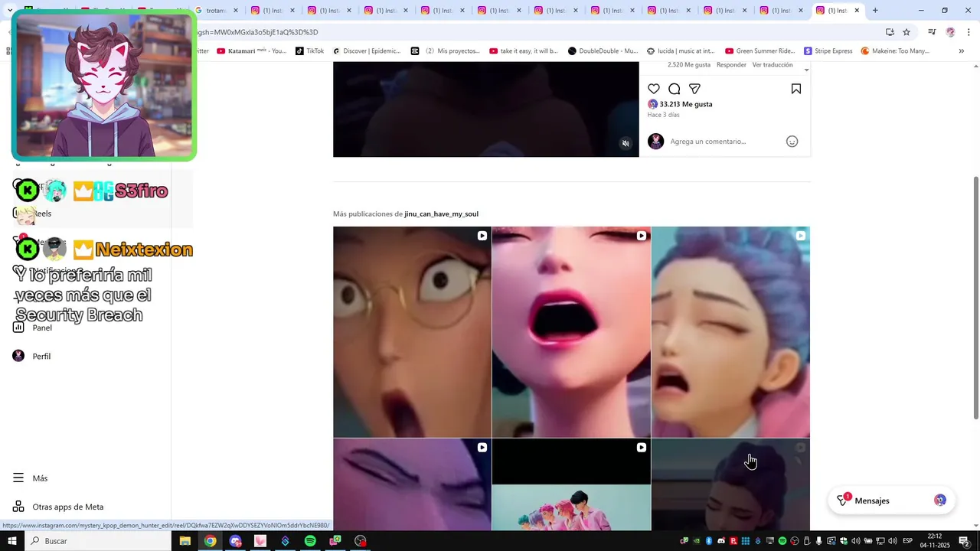
Task: Open the Chrome media control icon
Action: [932, 32]
